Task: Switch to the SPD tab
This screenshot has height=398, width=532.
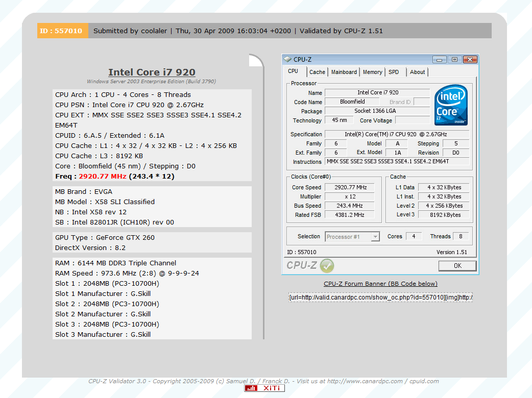Action: tap(394, 72)
